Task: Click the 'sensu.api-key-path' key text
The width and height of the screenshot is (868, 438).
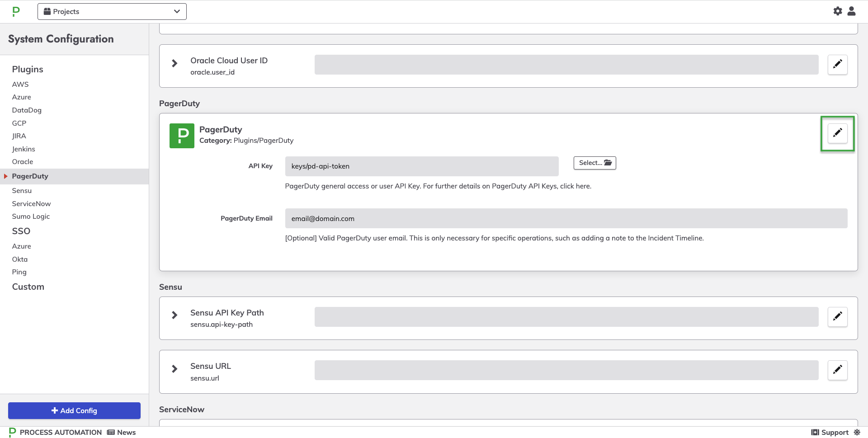Action: 222,325
